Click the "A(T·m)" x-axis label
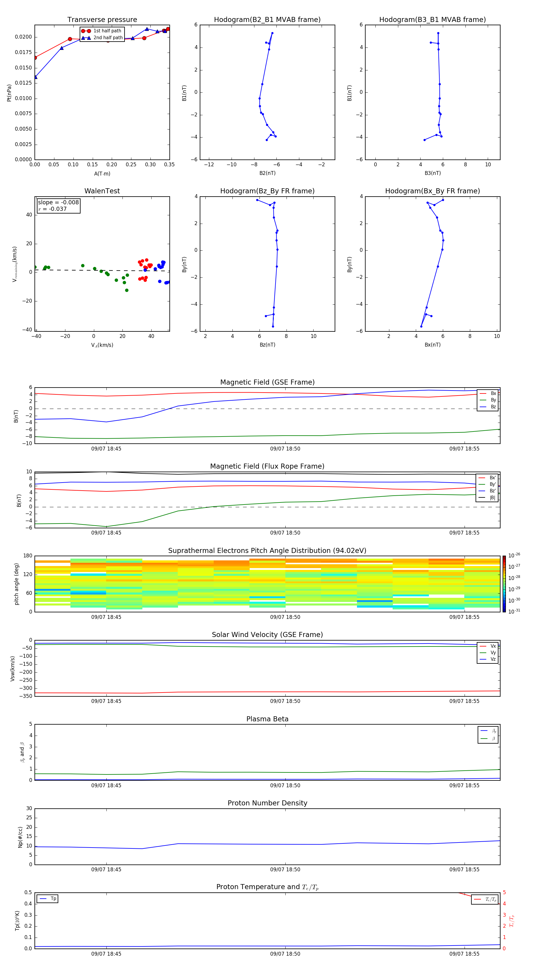 point(102,174)
